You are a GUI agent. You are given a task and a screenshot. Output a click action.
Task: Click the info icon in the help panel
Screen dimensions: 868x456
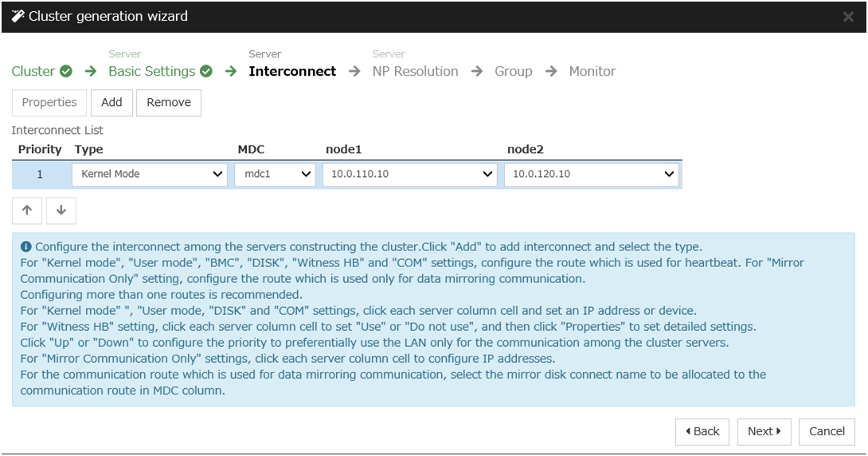pos(25,247)
